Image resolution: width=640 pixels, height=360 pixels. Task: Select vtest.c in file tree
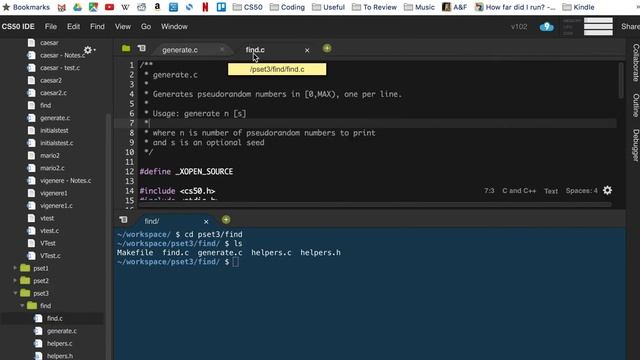[49, 231]
